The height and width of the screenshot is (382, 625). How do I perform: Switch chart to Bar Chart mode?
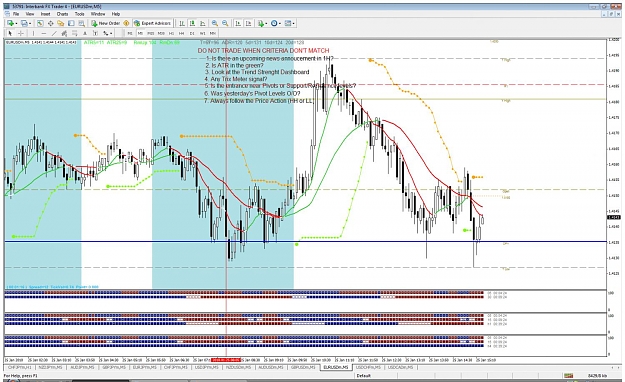coord(181,24)
